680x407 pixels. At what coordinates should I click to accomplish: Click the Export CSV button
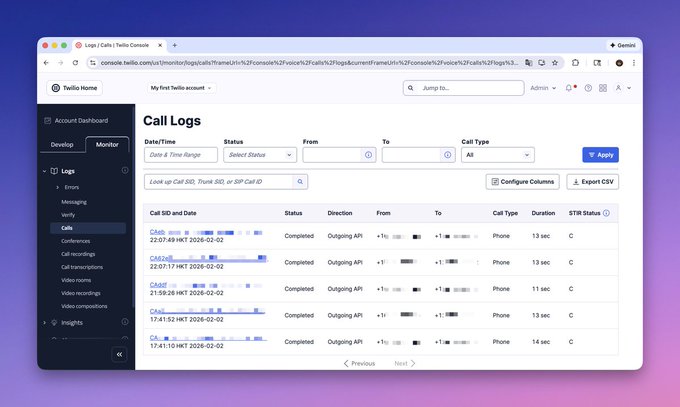(593, 182)
